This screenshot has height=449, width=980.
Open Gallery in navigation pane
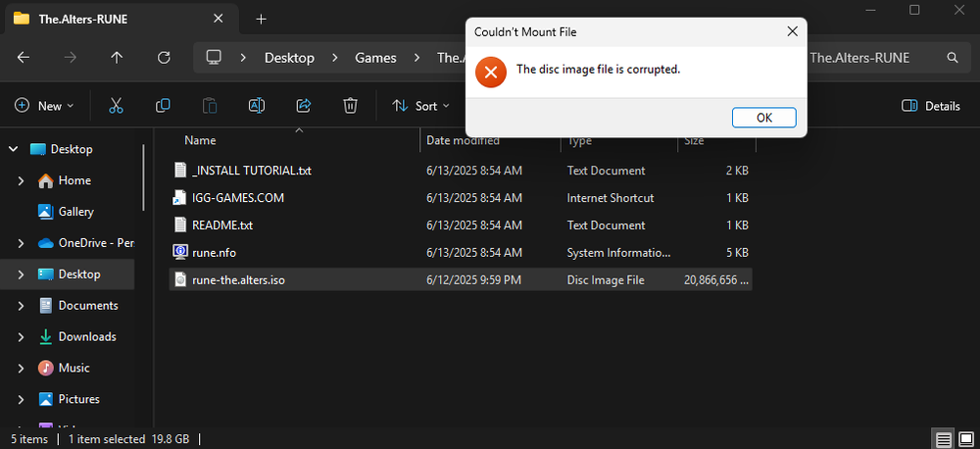pyautogui.click(x=76, y=212)
